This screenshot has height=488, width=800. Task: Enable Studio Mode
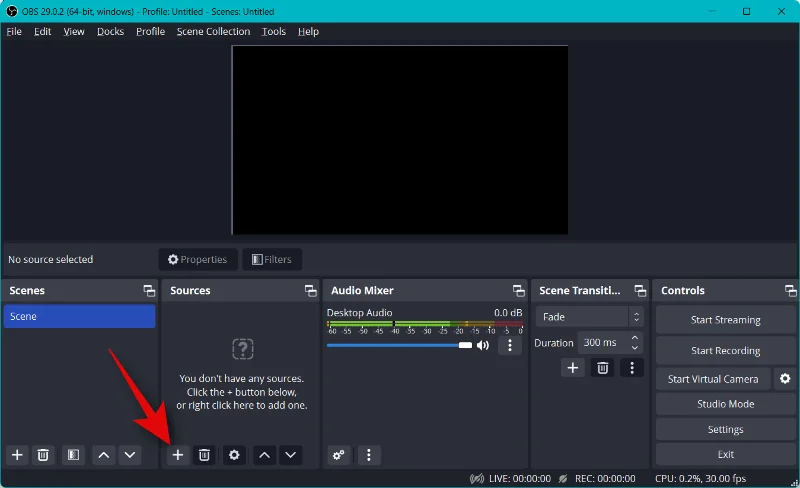tap(726, 404)
